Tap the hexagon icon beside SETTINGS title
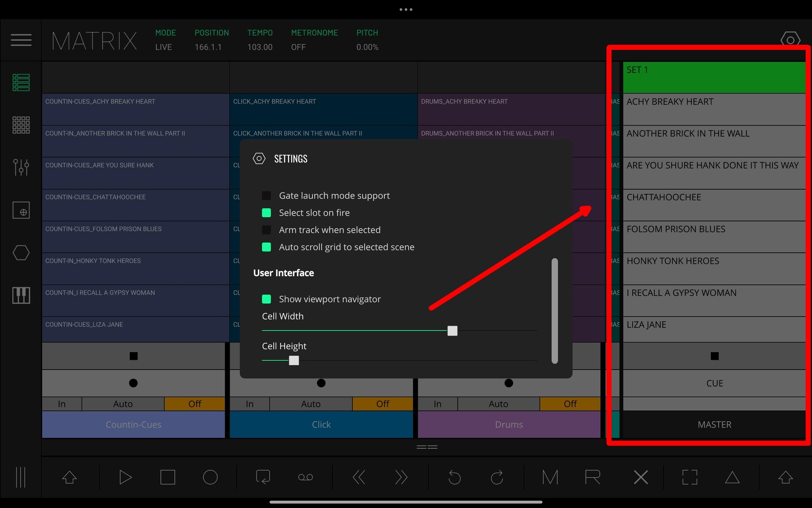The height and width of the screenshot is (508, 812). [x=259, y=159]
